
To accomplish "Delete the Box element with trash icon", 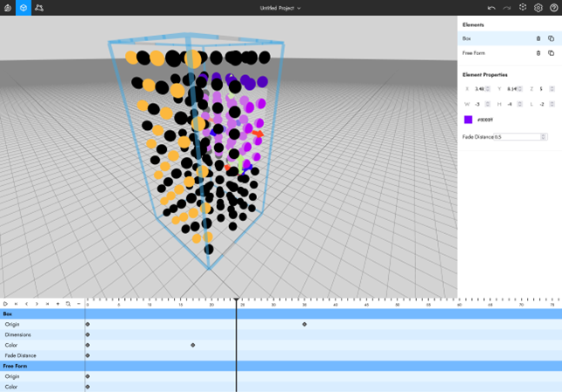I will click(538, 38).
